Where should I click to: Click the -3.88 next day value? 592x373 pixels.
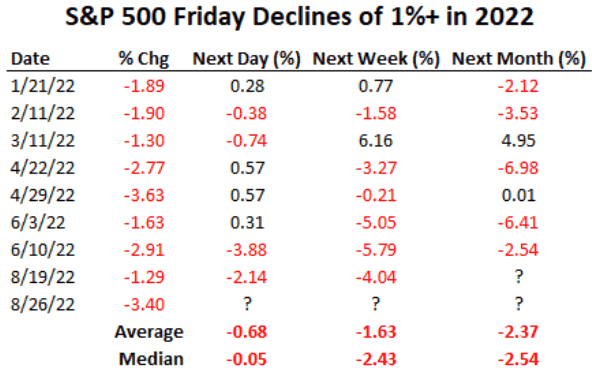(247, 250)
